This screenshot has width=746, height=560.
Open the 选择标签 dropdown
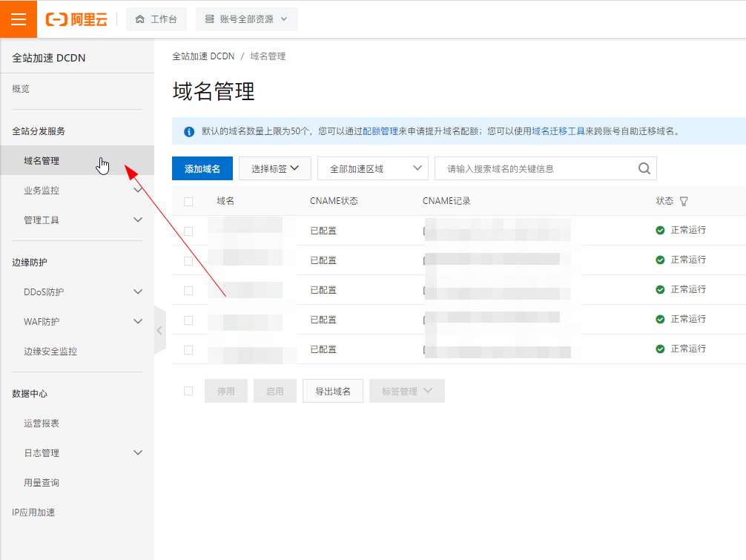click(274, 168)
